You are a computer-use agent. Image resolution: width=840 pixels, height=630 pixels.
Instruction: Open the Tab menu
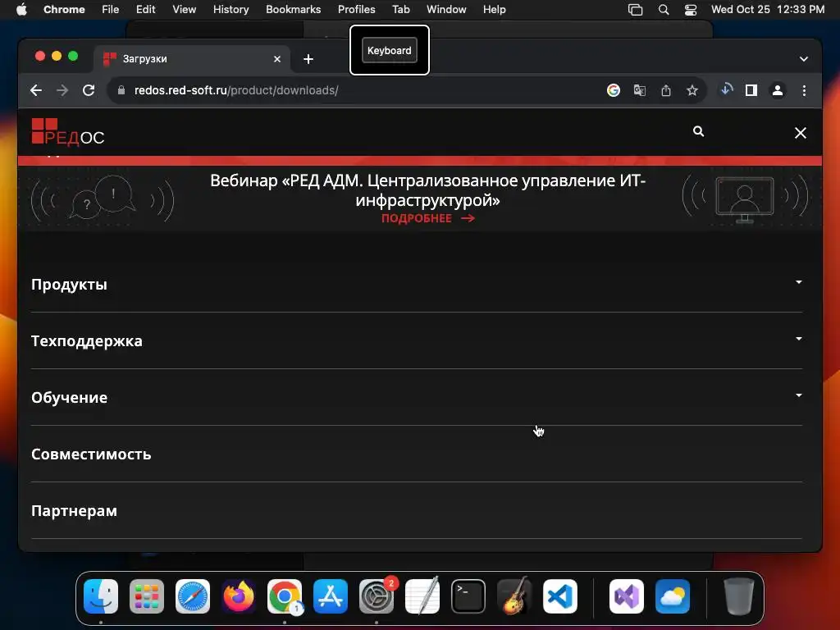pos(400,10)
